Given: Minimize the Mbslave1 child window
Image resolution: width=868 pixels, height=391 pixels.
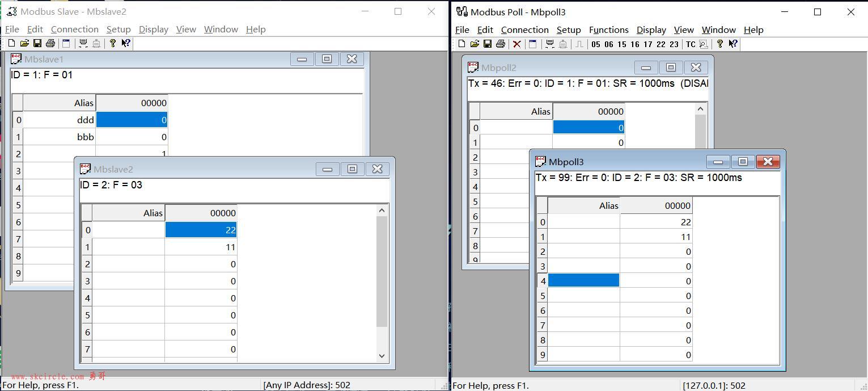Looking at the screenshot, I should (302, 59).
